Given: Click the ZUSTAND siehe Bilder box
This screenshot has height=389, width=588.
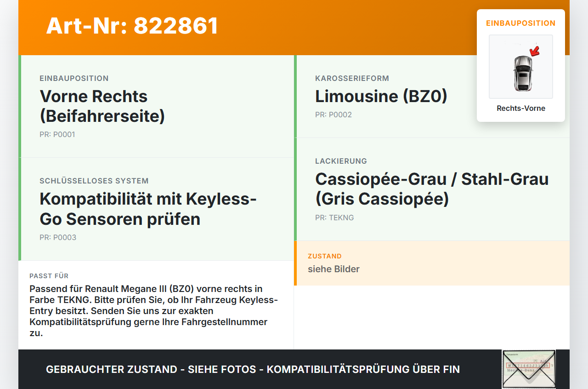Looking at the screenshot, I should pyautogui.click(x=432, y=263).
